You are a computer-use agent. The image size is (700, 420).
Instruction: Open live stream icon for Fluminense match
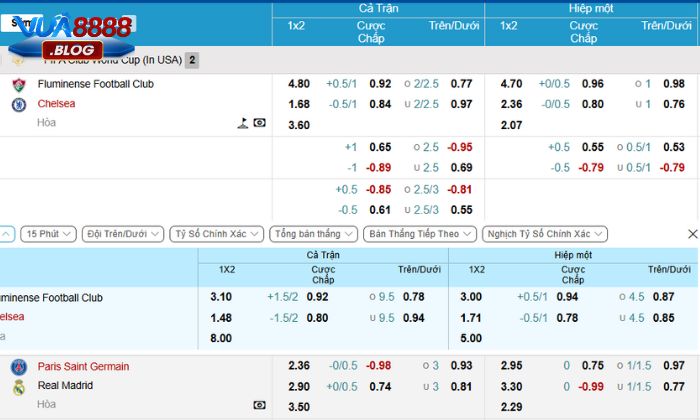coord(260,123)
